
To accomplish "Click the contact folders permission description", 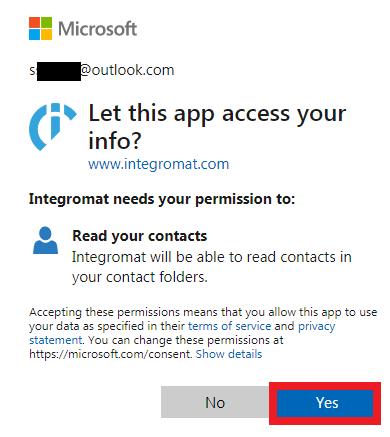I will (x=212, y=267).
